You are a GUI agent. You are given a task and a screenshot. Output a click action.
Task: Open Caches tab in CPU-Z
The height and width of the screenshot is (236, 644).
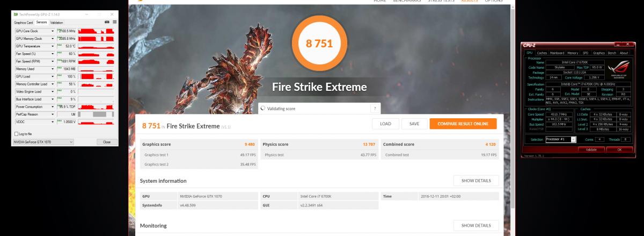[x=542, y=53]
